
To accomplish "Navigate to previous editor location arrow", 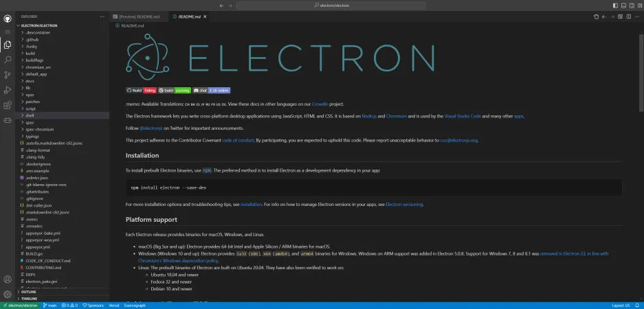I will point(604,17).
